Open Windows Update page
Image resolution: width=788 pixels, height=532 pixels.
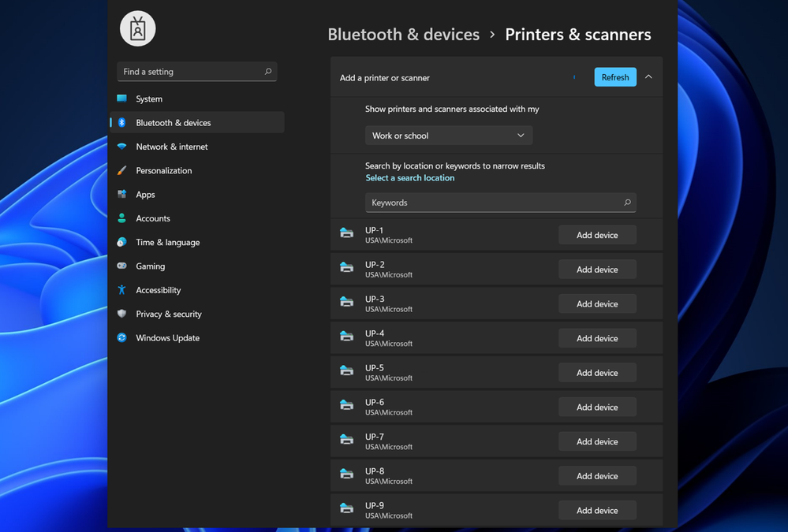tap(197, 338)
